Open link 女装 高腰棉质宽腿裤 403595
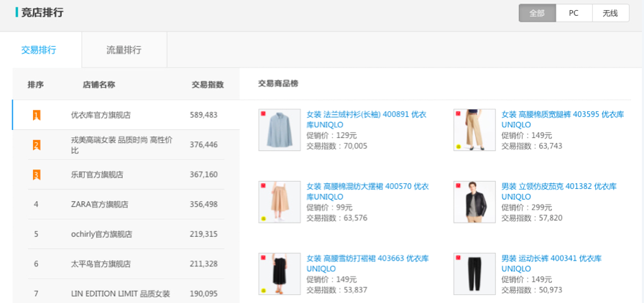Screen dimensions: 644x303 563,119
